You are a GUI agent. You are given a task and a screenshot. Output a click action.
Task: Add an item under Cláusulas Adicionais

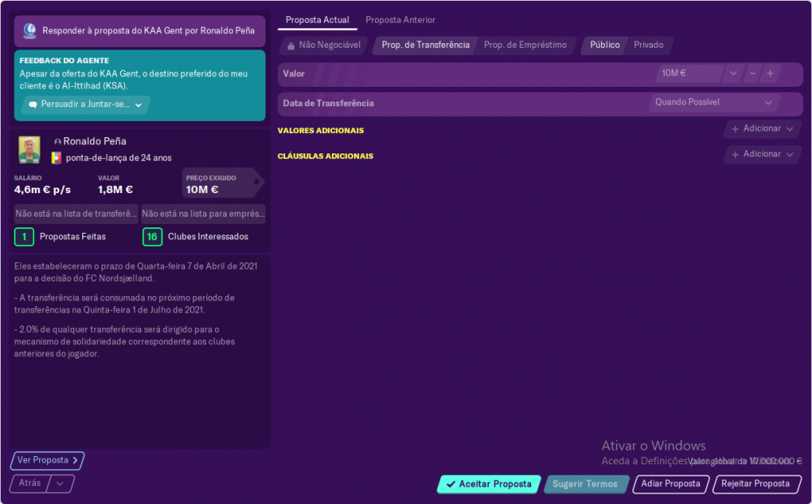pyautogui.click(x=762, y=154)
